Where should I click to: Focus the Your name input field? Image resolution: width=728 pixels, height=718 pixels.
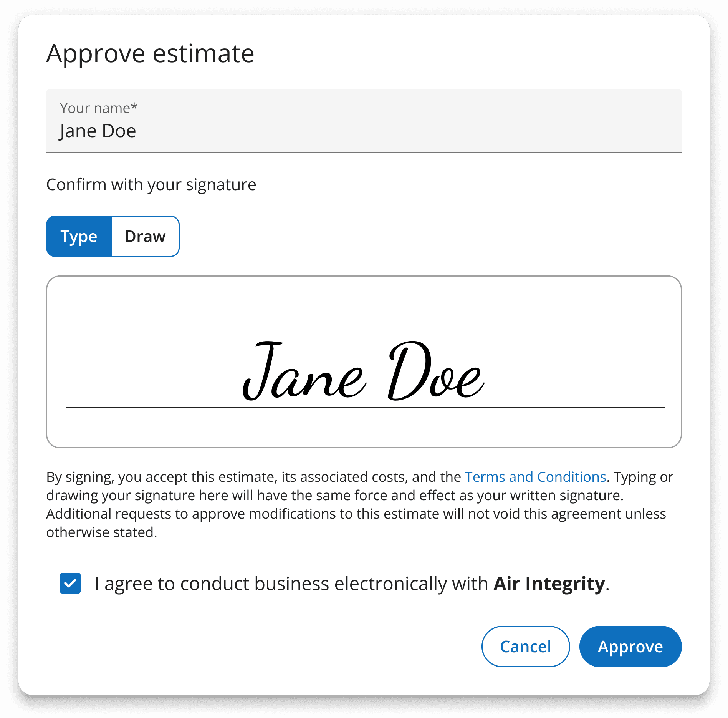tap(364, 121)
